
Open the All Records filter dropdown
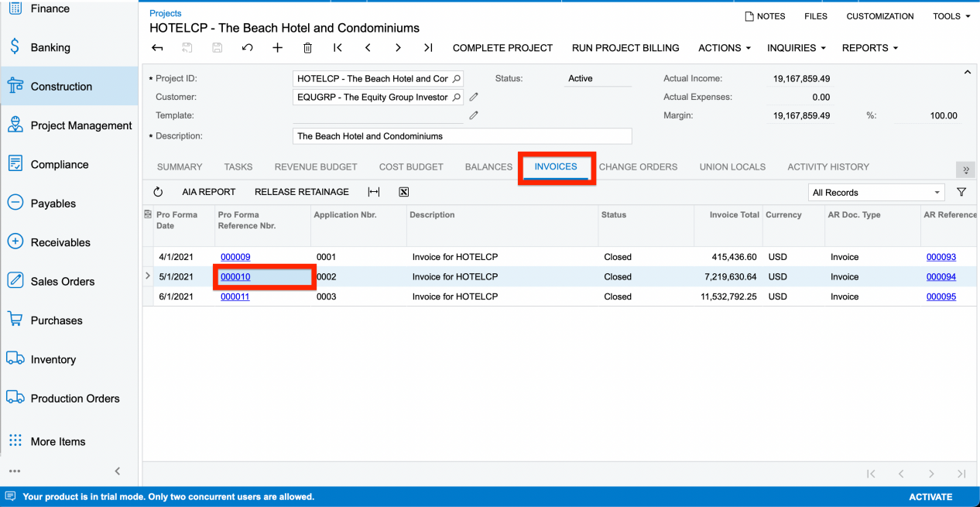[875, 191]
